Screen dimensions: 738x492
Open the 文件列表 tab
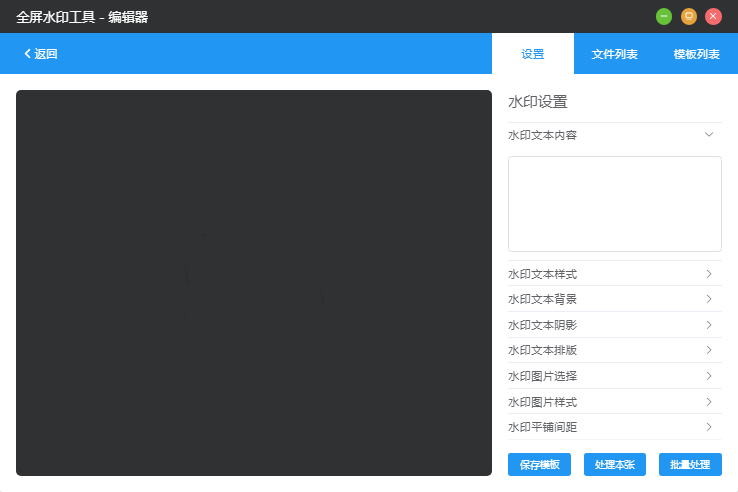click(x=615, y=54)
